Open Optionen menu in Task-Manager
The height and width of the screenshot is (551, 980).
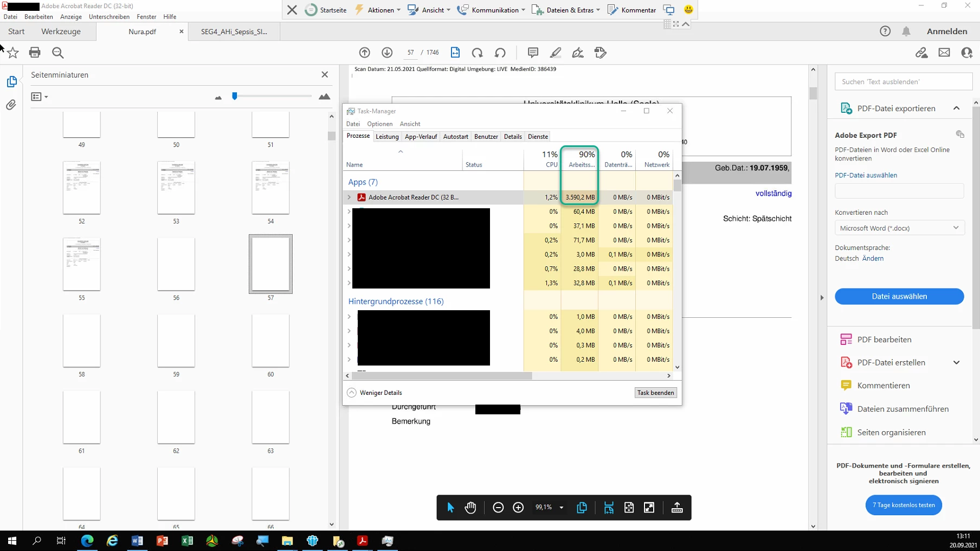(379, 124)
